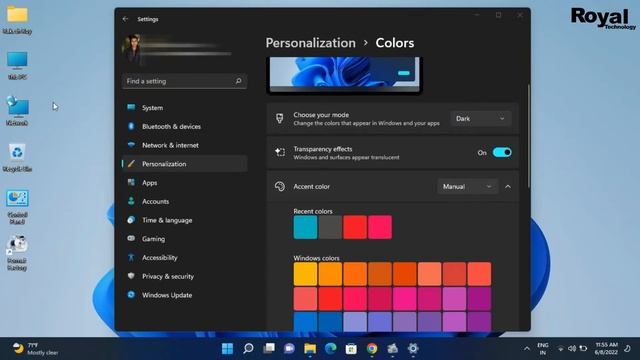Click the color mode preview thumbnail
640x360 pixels.
point(344,75)
